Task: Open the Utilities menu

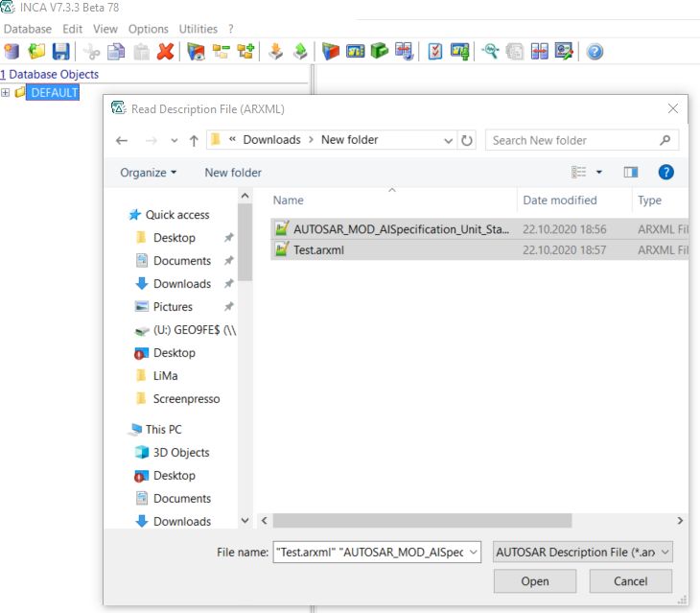Action: coord(198,29)
